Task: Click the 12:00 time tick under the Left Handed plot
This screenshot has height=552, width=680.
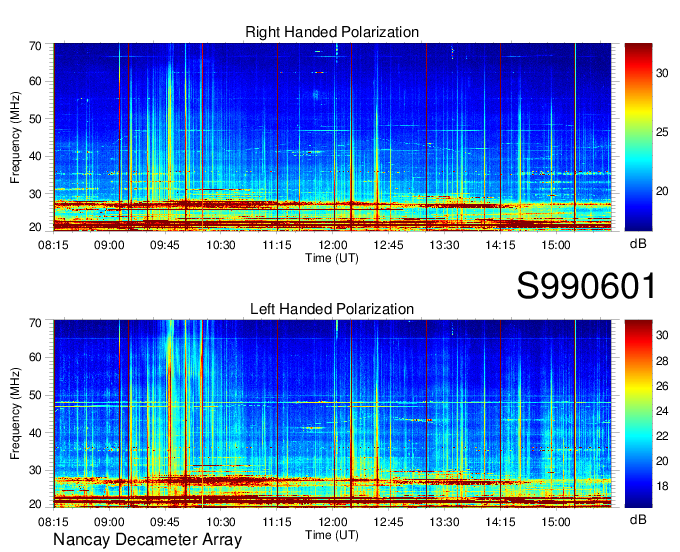Action: (x=333, y=522)
